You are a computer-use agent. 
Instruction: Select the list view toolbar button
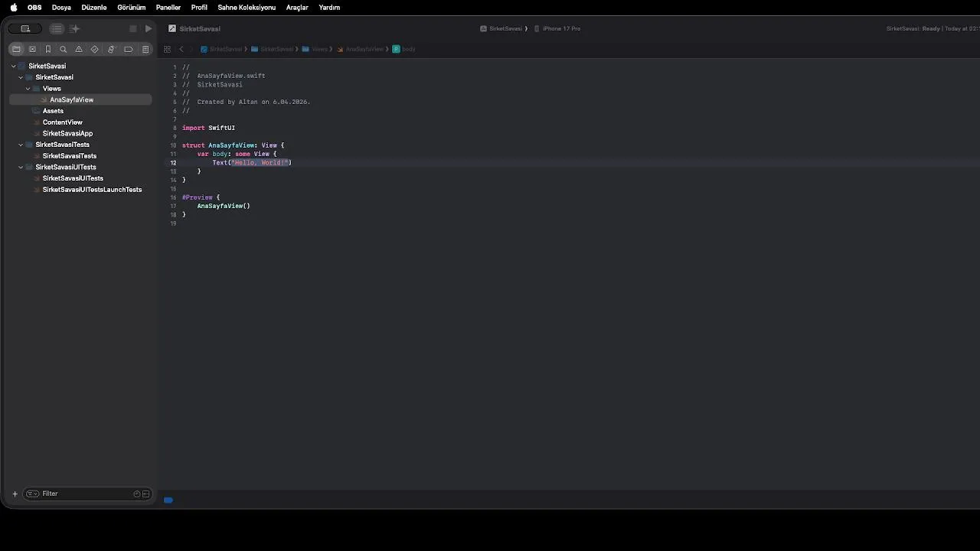pyautogui.click(x=57, y=28)
